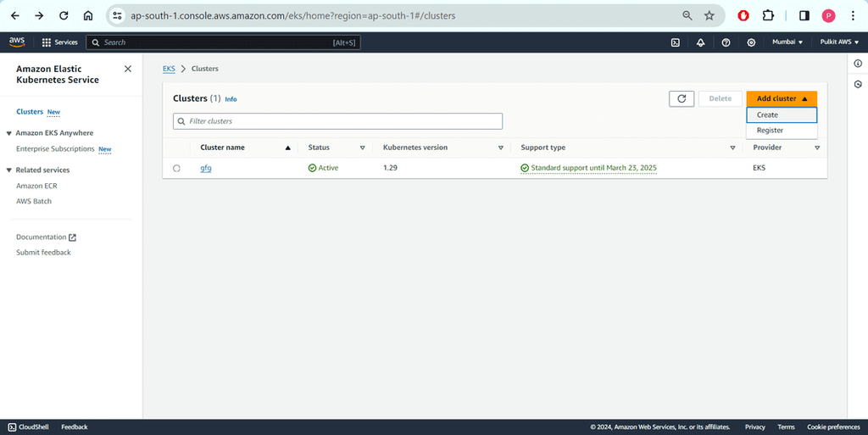Focus the Filter clusters input
This screenshot has height=435, width=868.
point(337,121)
